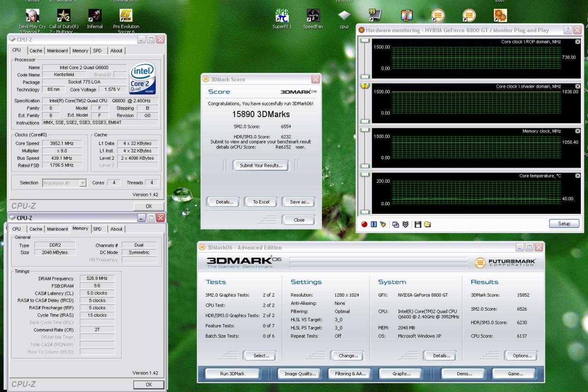The width and height of the screenshot is (588, 392).
Task: Open the SuperPI 1 desktop shortcut
Action: (282, 19)
